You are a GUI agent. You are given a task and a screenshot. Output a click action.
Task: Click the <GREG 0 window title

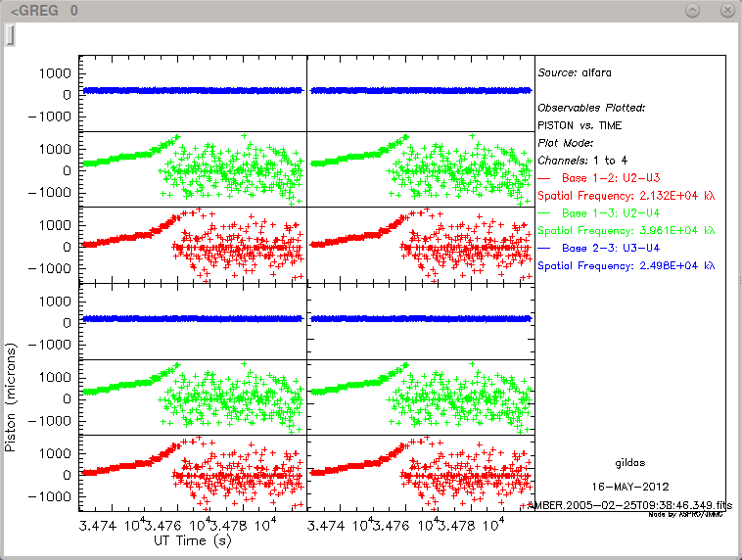point(42,11)
